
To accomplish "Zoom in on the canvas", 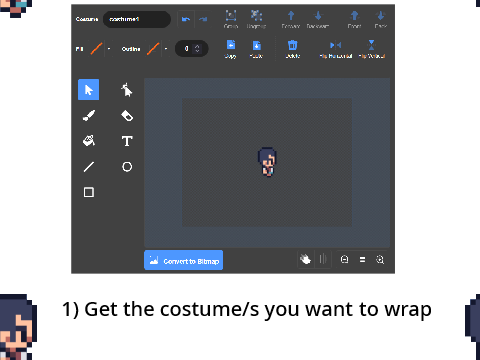I will coord(380,259).
